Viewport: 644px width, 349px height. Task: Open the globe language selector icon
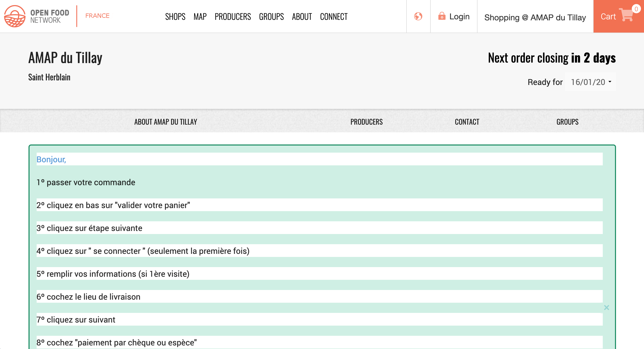[x=418, y=16]
